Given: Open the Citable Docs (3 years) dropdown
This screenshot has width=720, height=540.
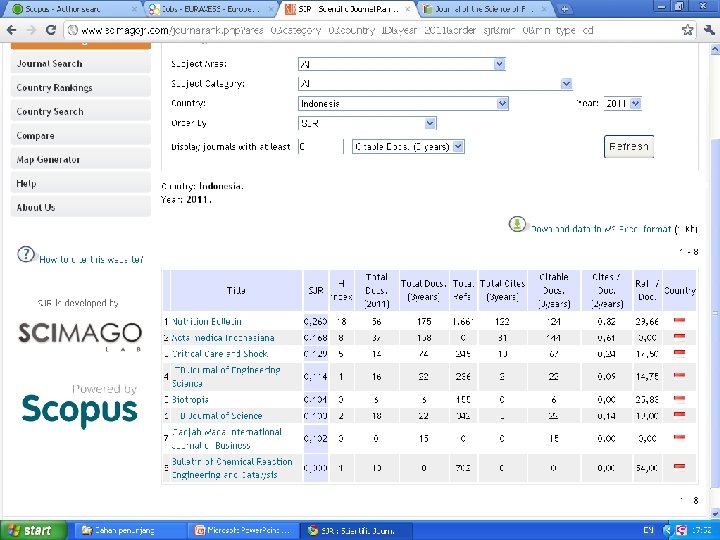Looking at the screenshot, I should (408, 146).
